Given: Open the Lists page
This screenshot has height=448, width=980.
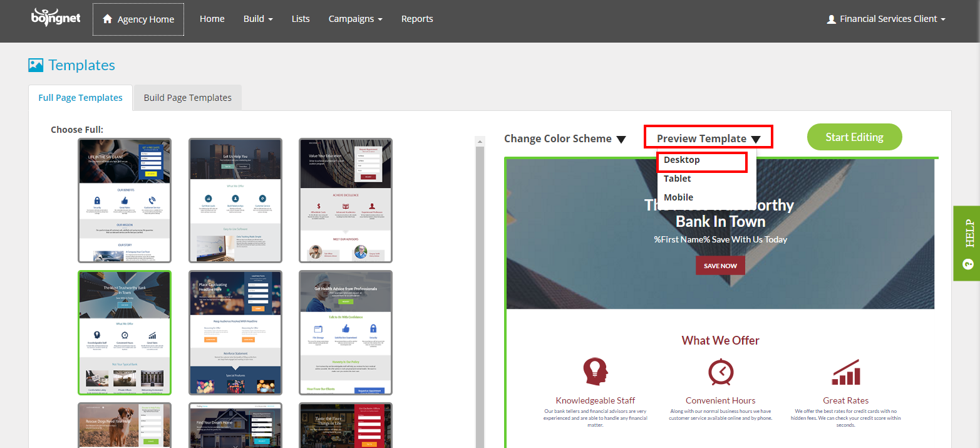Looking at the screenshot, I should tap(301, 19).
